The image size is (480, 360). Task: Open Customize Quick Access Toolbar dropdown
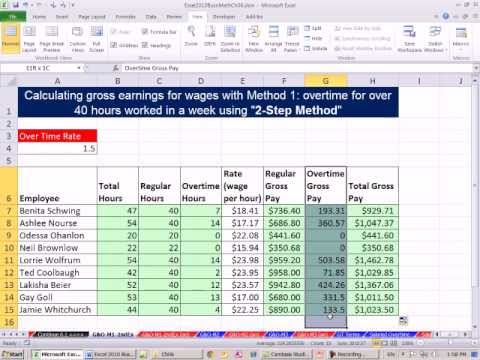click(x=73, y=5)
